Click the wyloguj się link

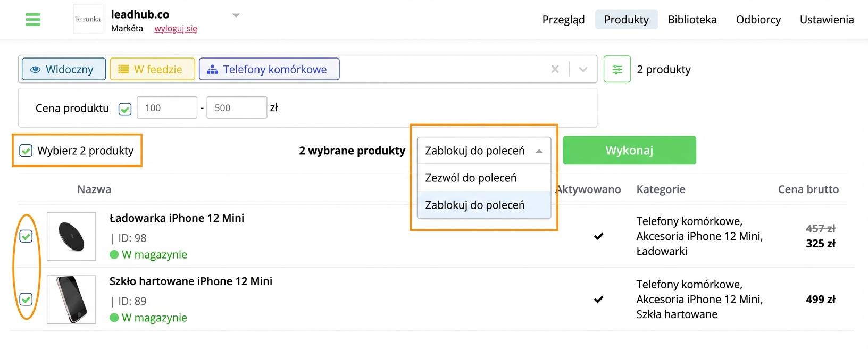(176, 29)
